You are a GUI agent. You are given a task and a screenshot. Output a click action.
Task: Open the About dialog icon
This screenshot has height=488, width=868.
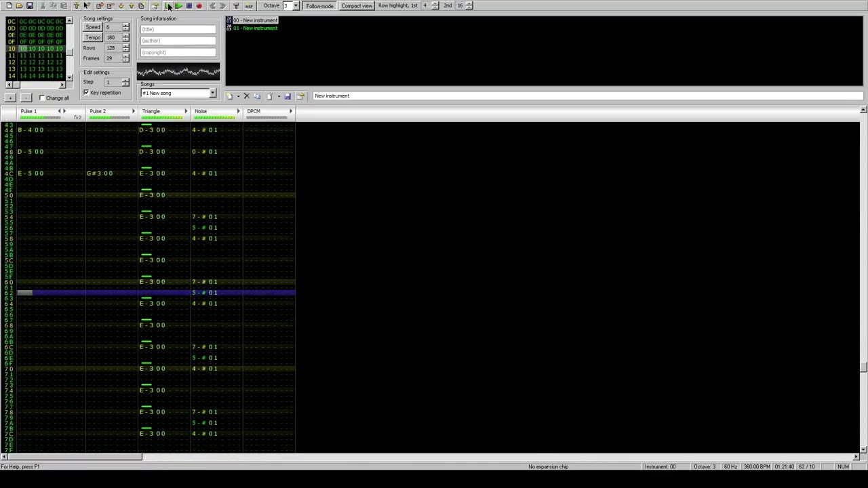coord(77,5)
